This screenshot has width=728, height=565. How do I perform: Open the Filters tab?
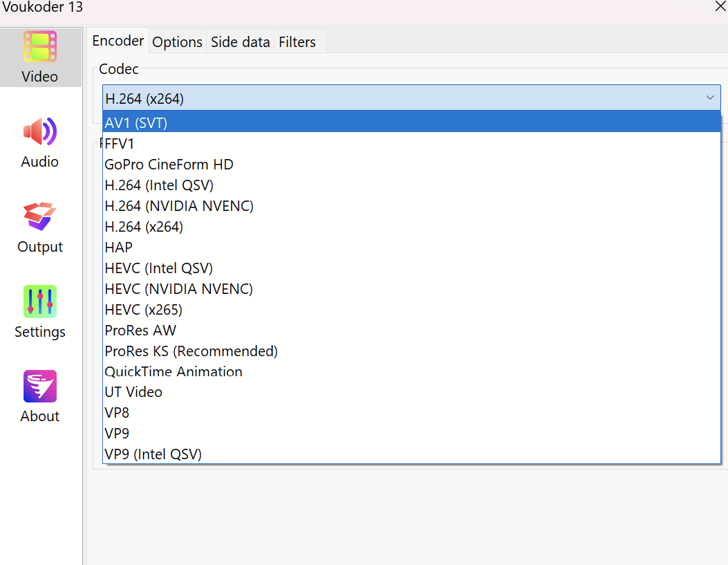point(297,42)
